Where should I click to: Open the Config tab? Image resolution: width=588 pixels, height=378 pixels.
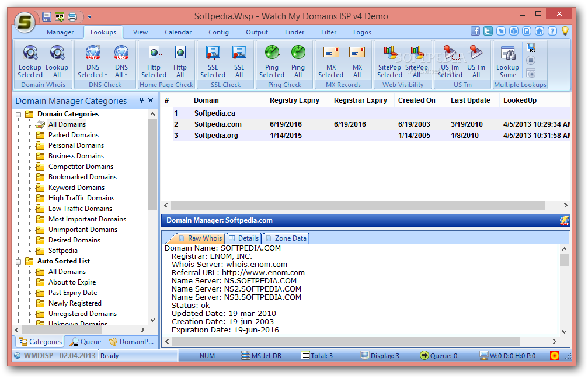pyautogui.click(x=218, y=32)
